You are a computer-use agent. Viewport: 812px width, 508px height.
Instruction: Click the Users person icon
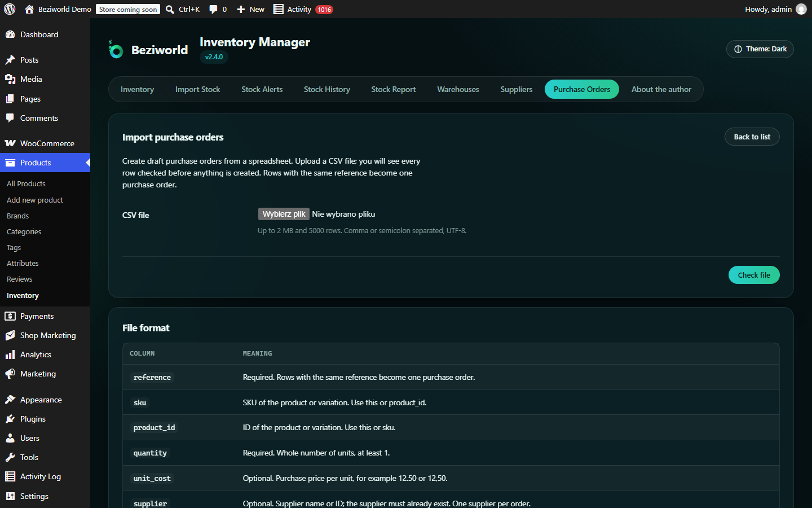[x=10, y=438]
